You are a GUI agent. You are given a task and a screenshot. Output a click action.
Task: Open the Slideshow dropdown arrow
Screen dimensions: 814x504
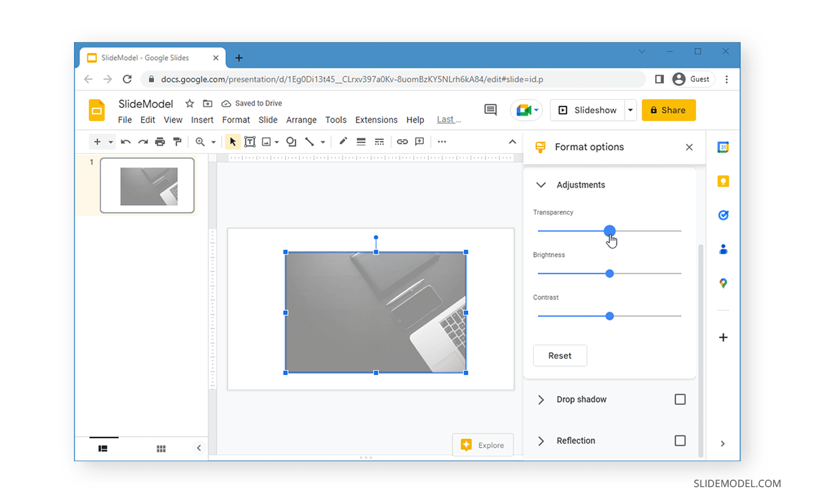pos(629,110)
